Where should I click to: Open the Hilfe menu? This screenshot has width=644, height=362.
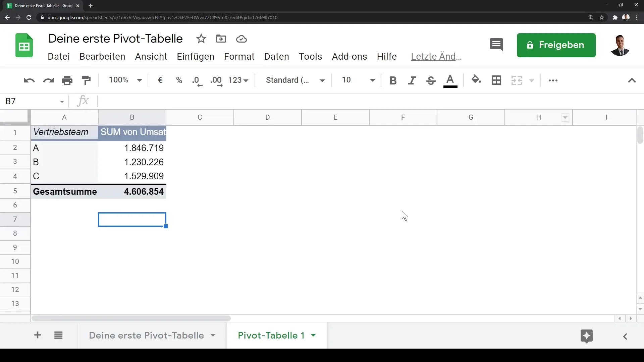pyautogui.click(x=386, y=56)
